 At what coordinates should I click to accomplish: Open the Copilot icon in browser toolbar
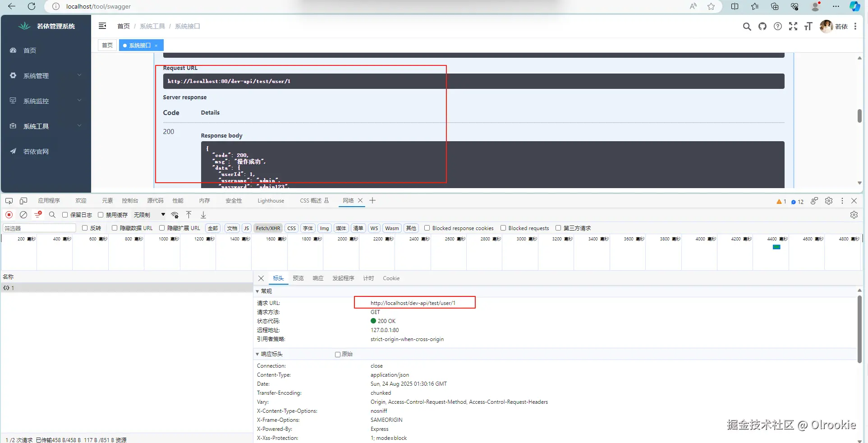[854, 6]
